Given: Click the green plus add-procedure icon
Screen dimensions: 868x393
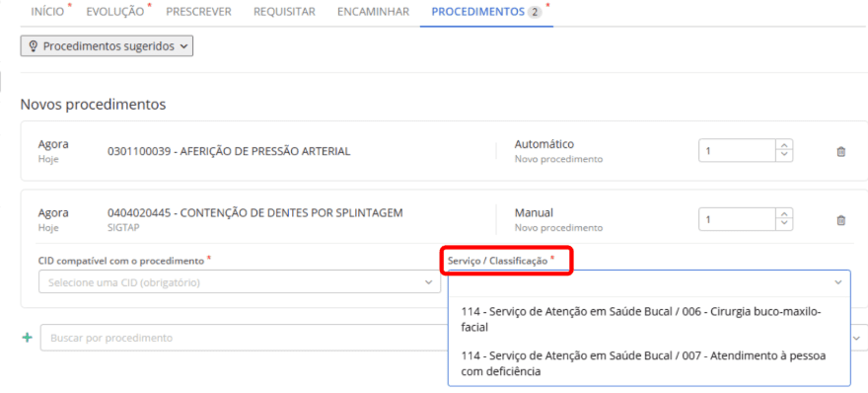Looking at the screenshot, I should (27, 338).
